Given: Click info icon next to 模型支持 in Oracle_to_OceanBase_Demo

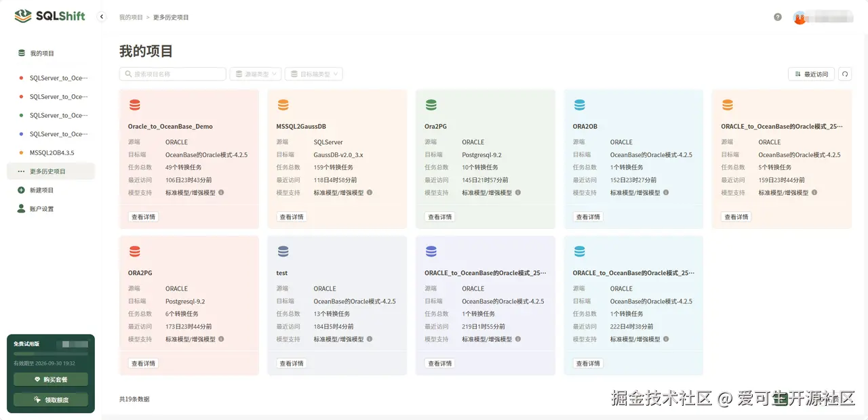Looking at the screenshot, I should point(221,192).
